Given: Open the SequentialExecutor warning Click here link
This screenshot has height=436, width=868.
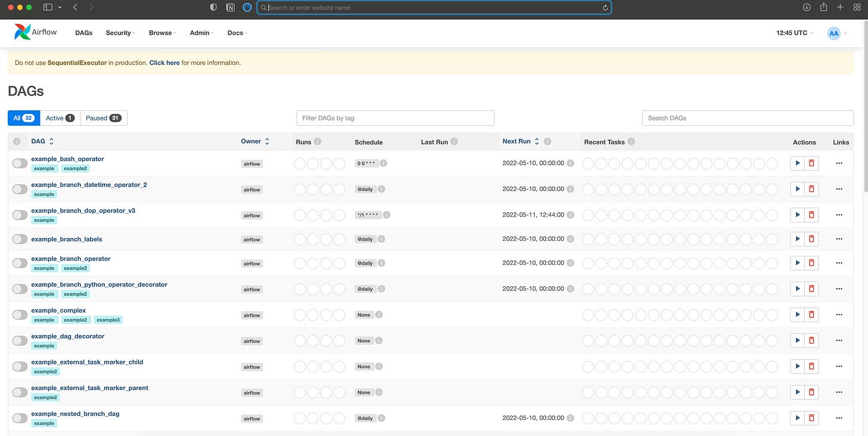Looking at the screenshot, I should (x=164, y=62).
